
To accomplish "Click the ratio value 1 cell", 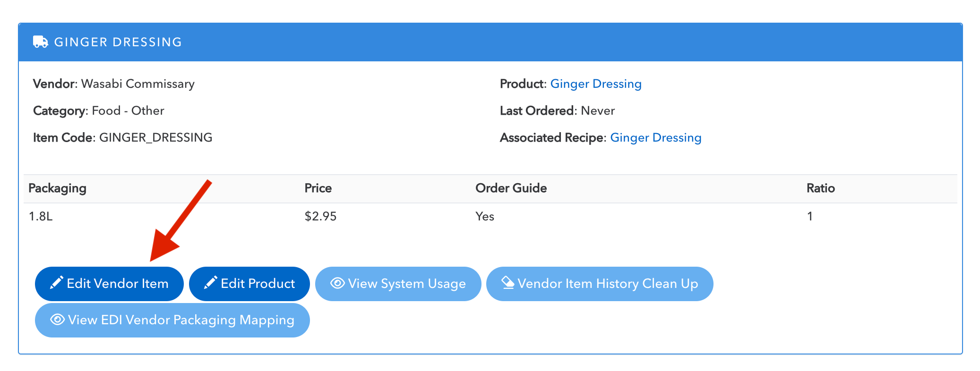I will click(810, 216).
